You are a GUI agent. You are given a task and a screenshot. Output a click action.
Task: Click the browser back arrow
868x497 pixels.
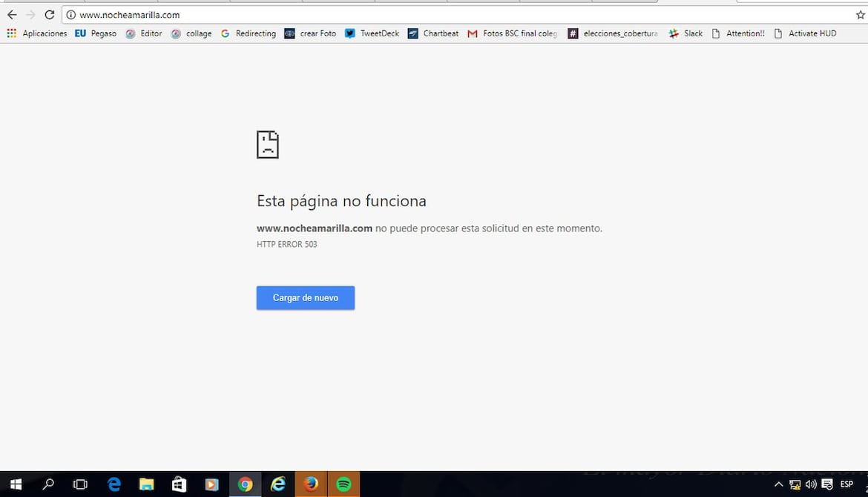click(x=12, y=15)
